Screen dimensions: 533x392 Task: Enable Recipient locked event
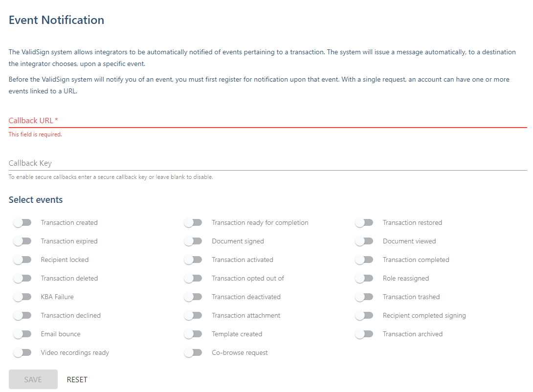tap(22, 260)
